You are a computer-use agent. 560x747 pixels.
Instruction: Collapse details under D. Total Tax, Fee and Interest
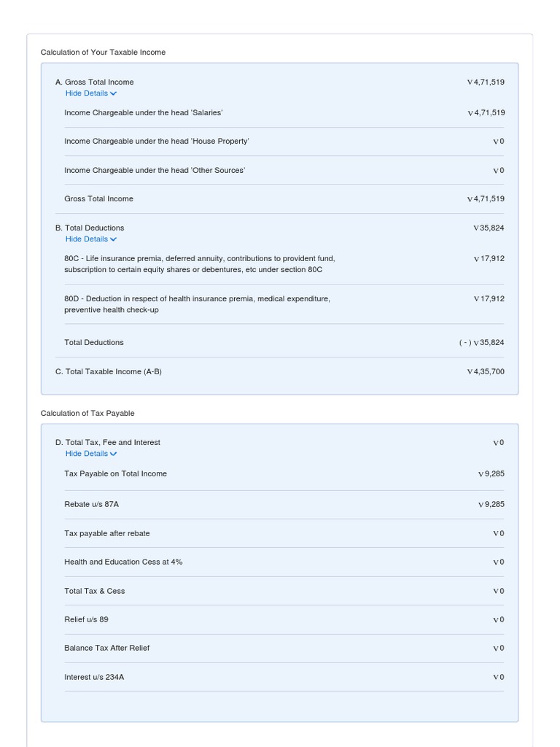91,454
